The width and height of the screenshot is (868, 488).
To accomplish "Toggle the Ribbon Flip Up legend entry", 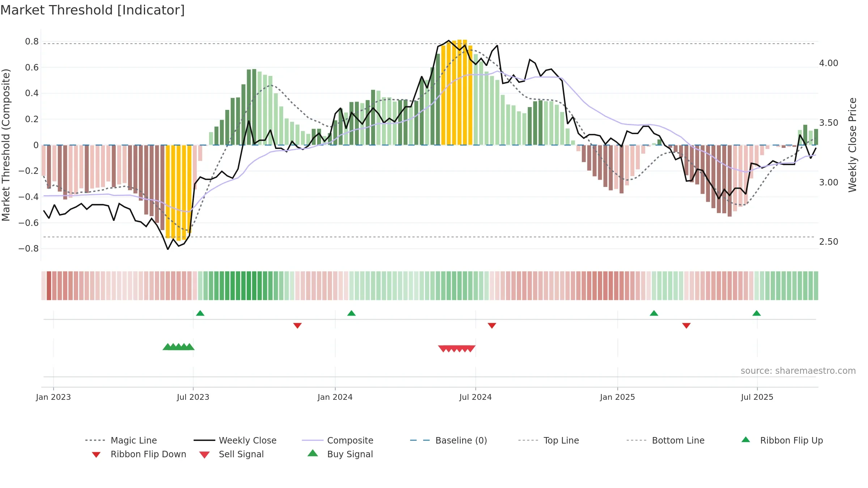I will [x=782, y=440].
